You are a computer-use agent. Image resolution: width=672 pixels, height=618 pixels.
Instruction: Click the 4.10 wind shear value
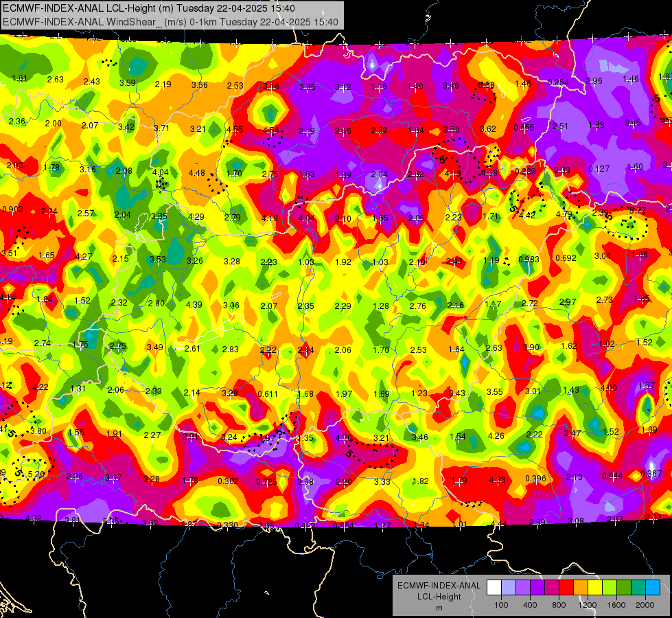pos(270,218)
